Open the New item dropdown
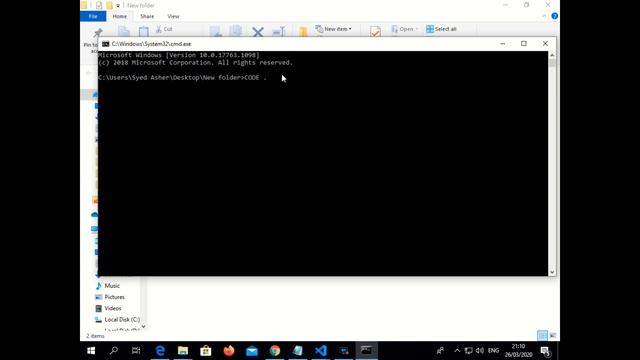This screenshot has height=360, width=640. pos(333,29)
